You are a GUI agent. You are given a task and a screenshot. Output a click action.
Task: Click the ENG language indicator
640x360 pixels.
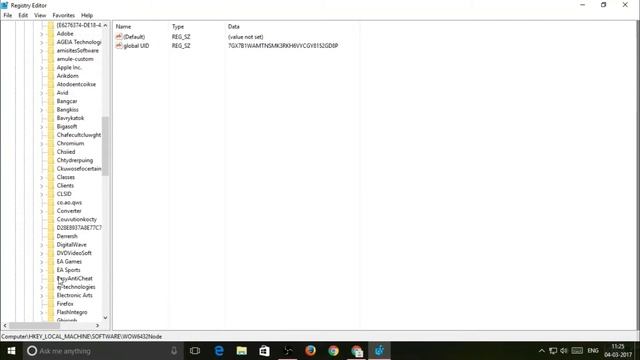pos(593,351)
